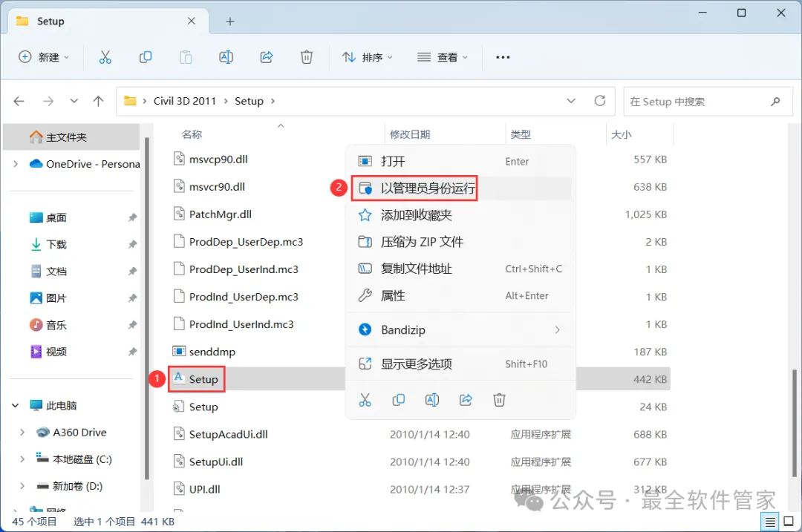Image resolution: width=802 pixels, height=532 pixels.
Task: Select the UPI.dll file
Action: click(x=205, y=489)
